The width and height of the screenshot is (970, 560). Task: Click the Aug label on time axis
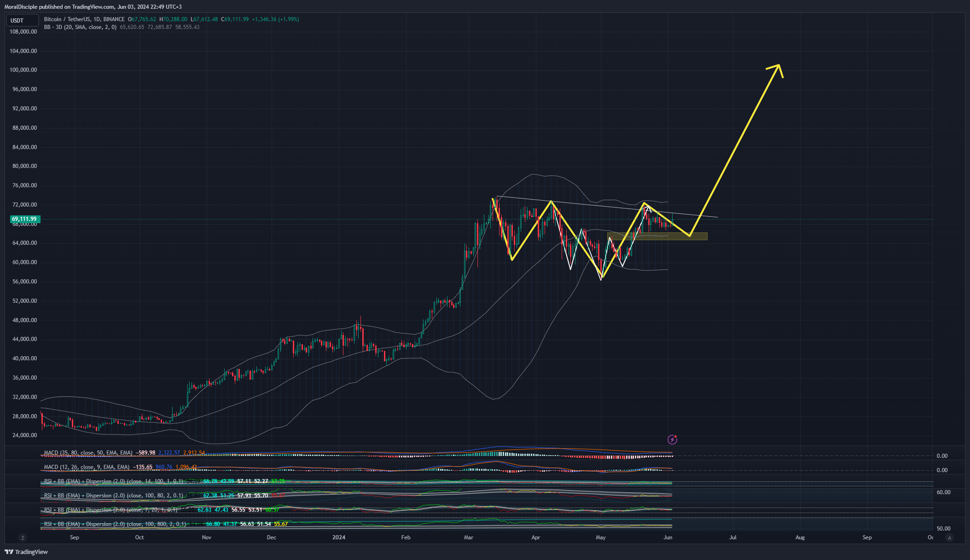pos(800,537)
